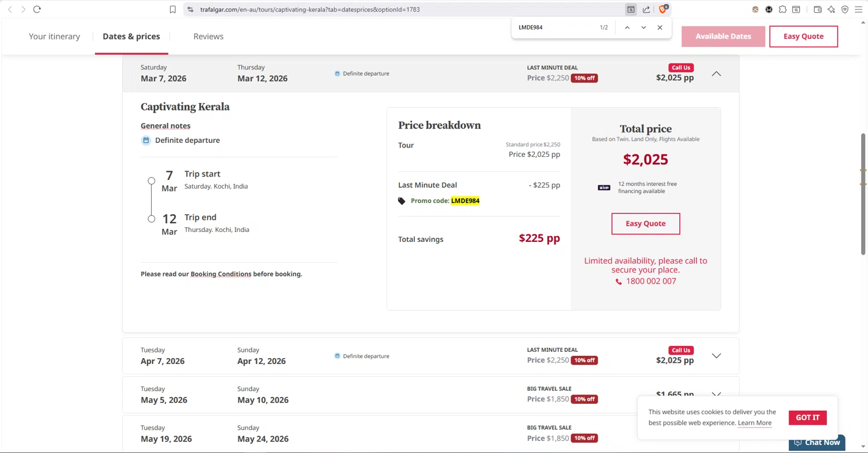
Task: Click the find bar text field containing LMDE984
Action: click(556, 27)
